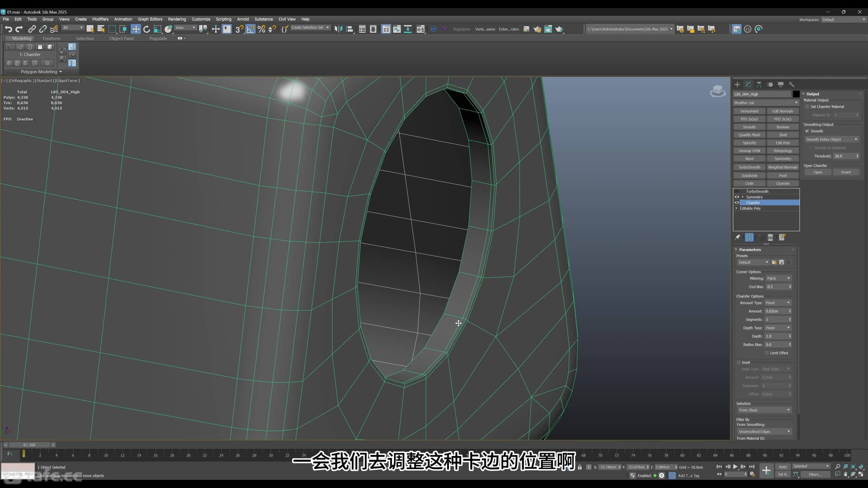Select the Select and Move tool
This screenshot has height=488, width=868.
pos(136,29)
